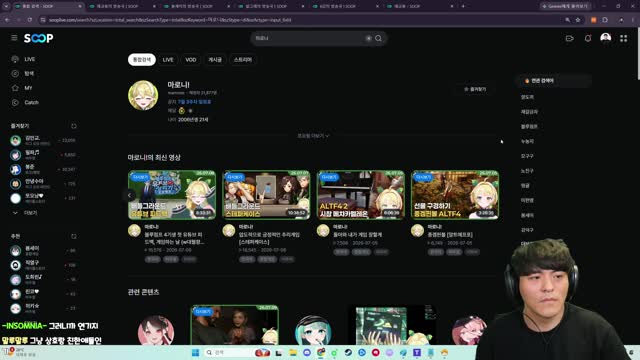Viewport: 640px width, 360px height.
Task: Open the blue 공지 notice link
Action: click(x=194, y=102)
